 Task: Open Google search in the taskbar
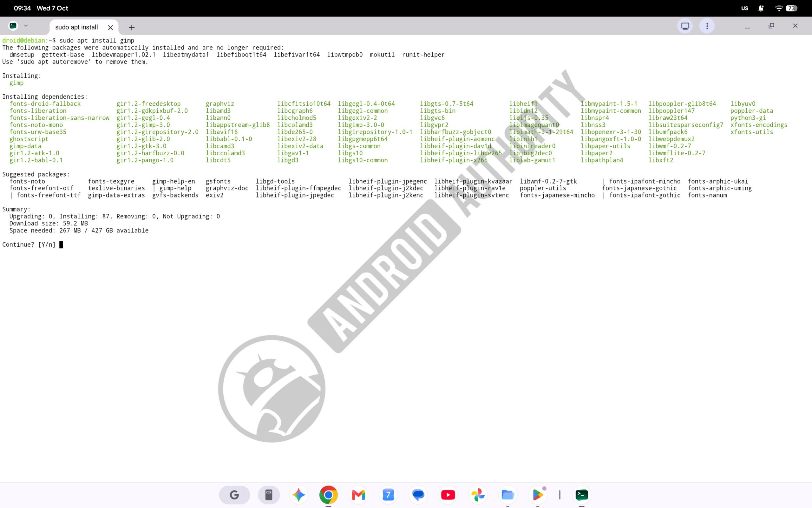point(234,495)
